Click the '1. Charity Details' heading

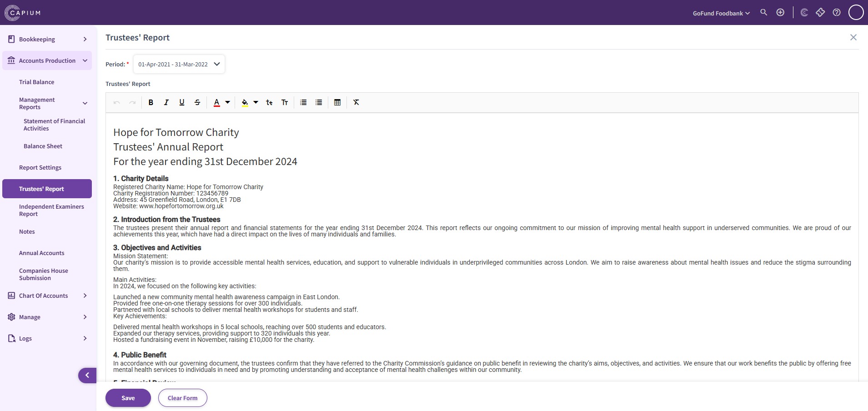pyautogui.click(x=141, y=179)
